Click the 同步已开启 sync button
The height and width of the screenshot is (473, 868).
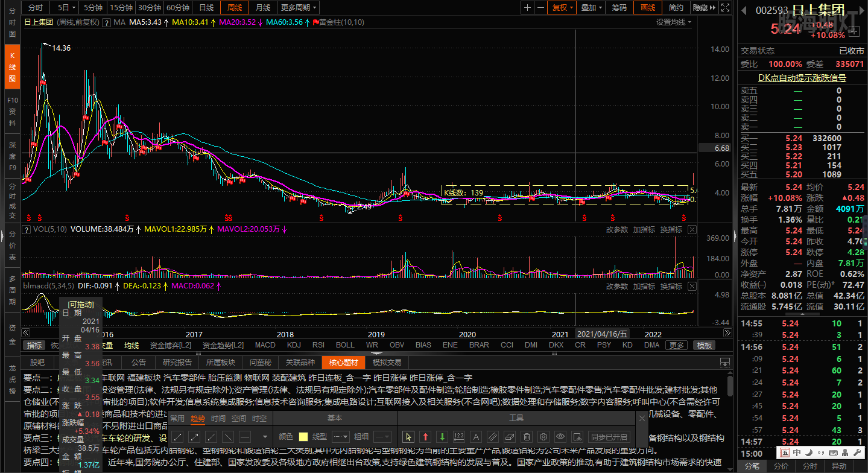point(609,437)
